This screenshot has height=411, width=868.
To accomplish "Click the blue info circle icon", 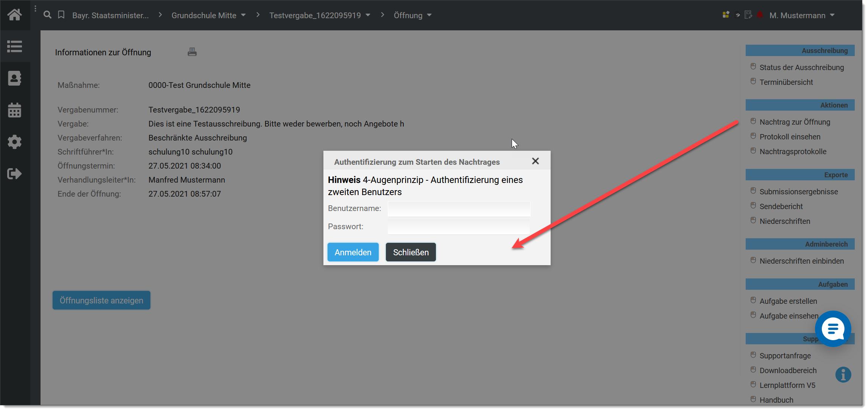I will coord(843,375).
